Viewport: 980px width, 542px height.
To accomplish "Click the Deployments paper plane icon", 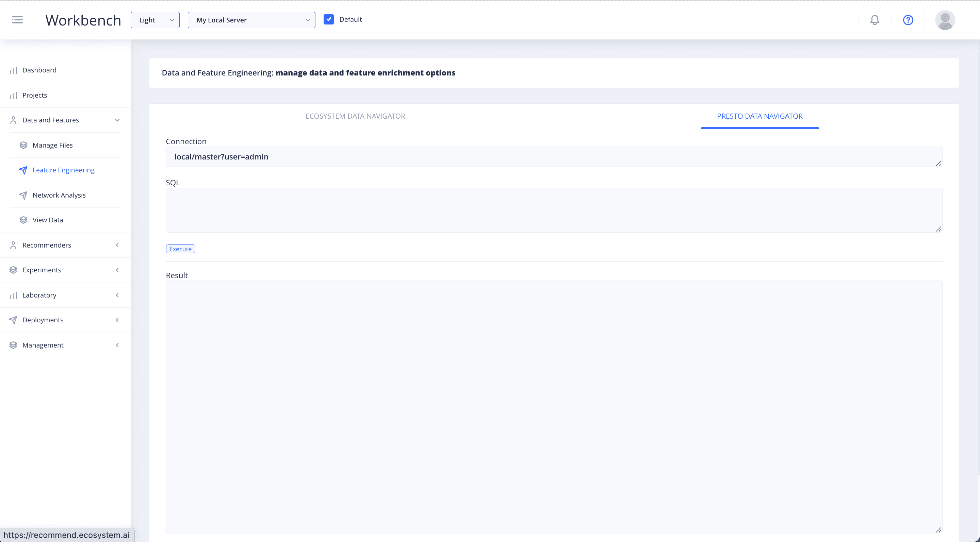I will tap(13, 320).
